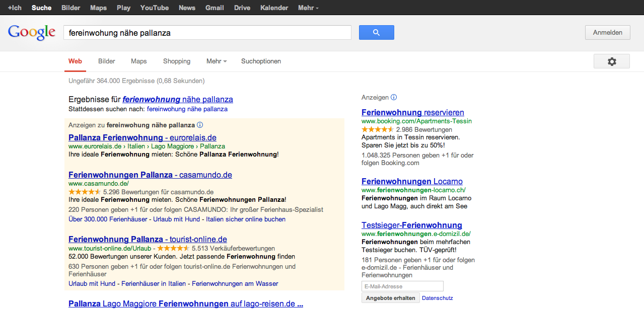This screenshot has height=309, width=644.
Task: Click the tourist-online.de star rating
Action: [x=173, y=248]
